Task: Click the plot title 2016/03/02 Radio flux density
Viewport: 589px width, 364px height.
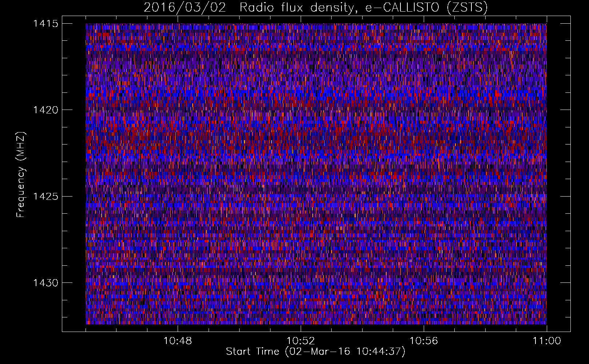Action: coord(316,7)
